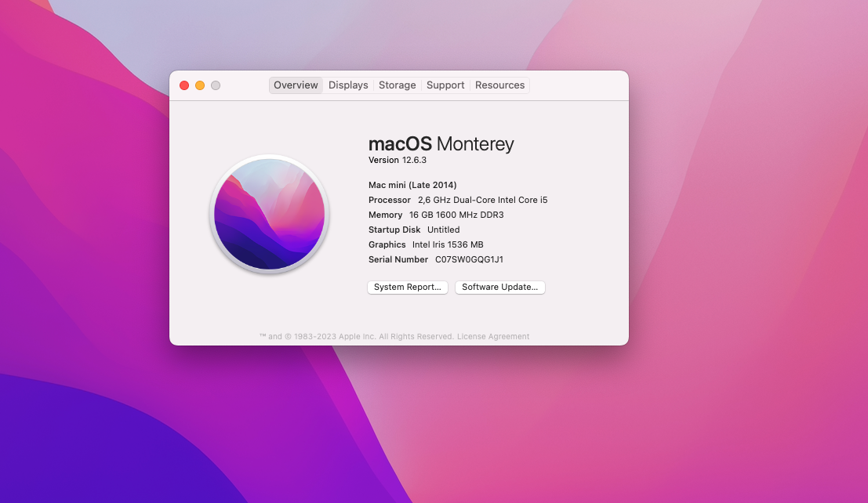This screenshot has height=503, width=868.
Task: Minimize the window with yellow button
Action: click(x=200, y=85)
